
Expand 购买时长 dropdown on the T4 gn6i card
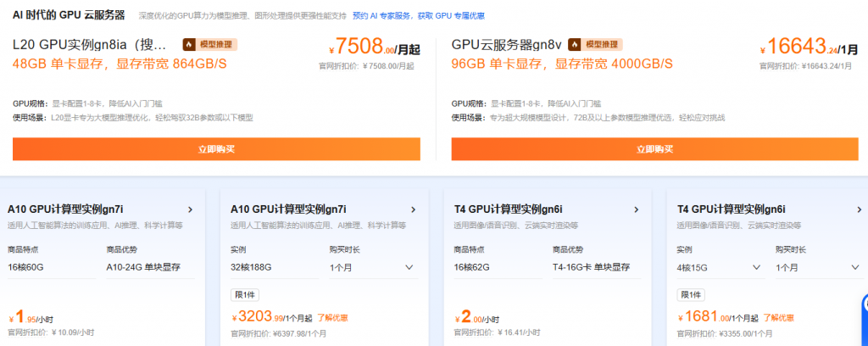click(818, 267)
